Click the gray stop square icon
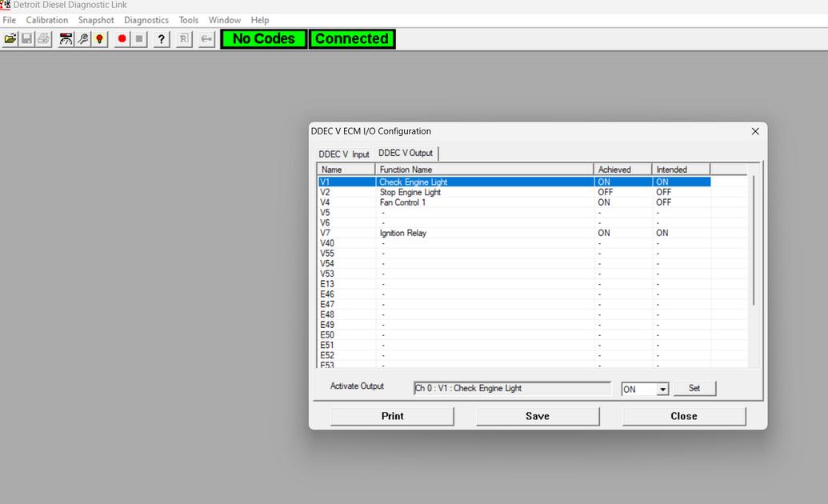Screen dimensions: 828x504 coord(139,39)
